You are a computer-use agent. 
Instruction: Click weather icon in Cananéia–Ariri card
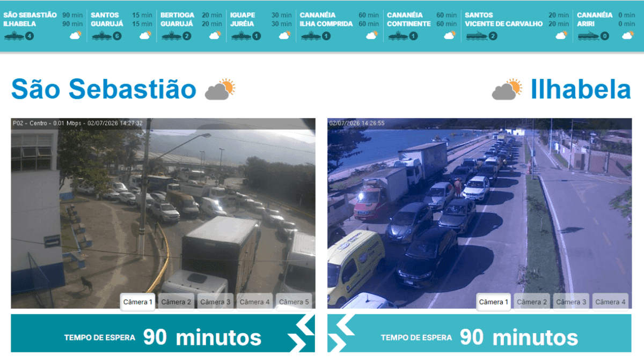tap(627, 35)
